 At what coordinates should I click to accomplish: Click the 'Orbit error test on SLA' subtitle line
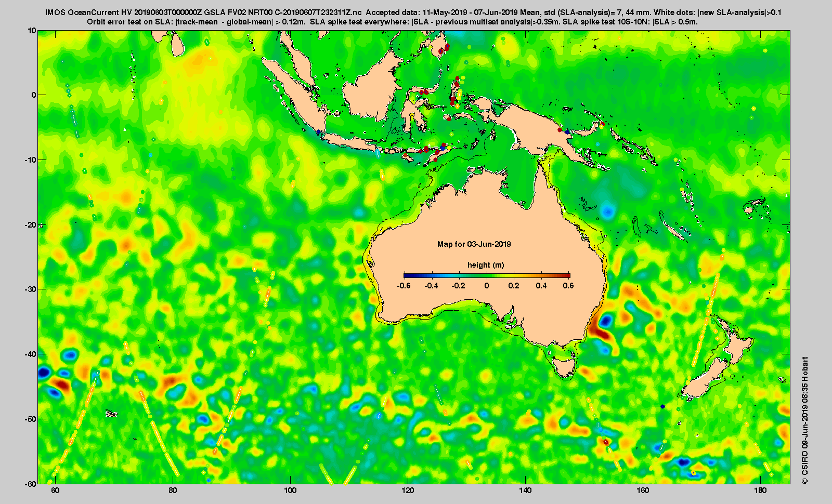(x=393, y=22)
